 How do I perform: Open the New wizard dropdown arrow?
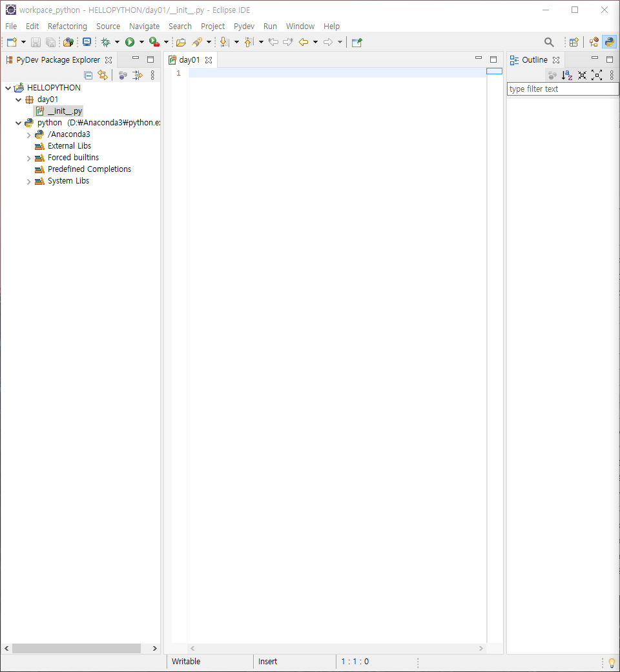coord(23,42)
